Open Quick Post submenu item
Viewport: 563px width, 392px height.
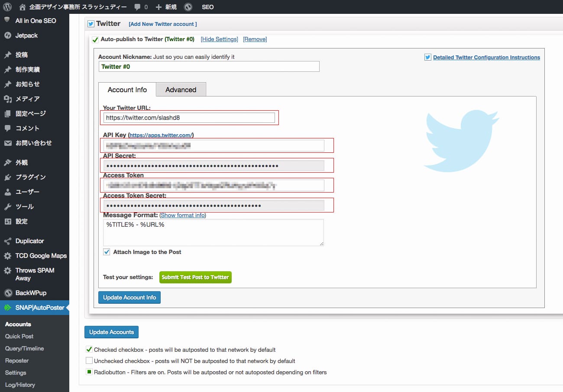19,336
